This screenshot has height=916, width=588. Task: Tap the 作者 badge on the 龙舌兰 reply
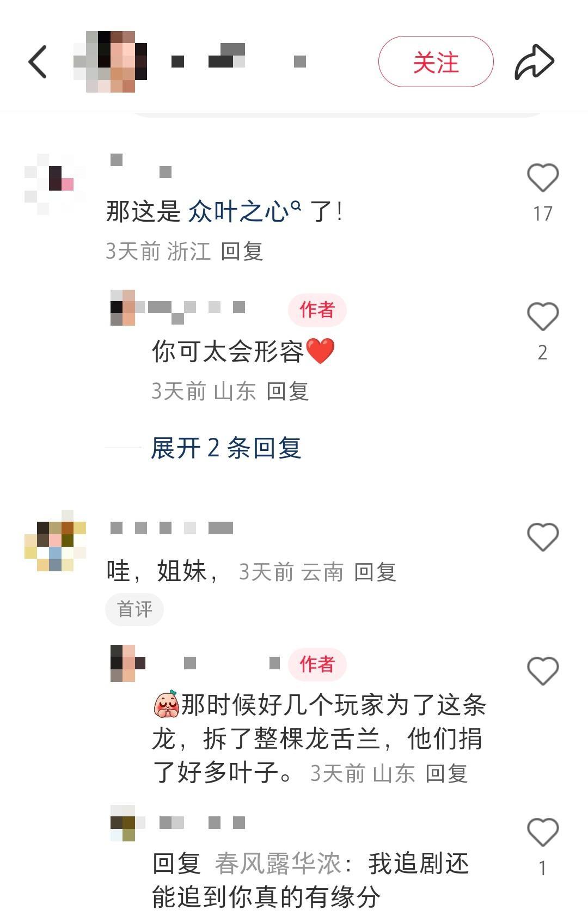point(317,664)
